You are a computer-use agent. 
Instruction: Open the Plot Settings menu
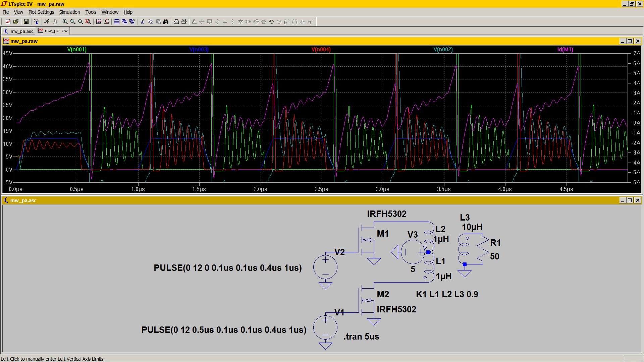pyautogui.click(x=41, y=12)
